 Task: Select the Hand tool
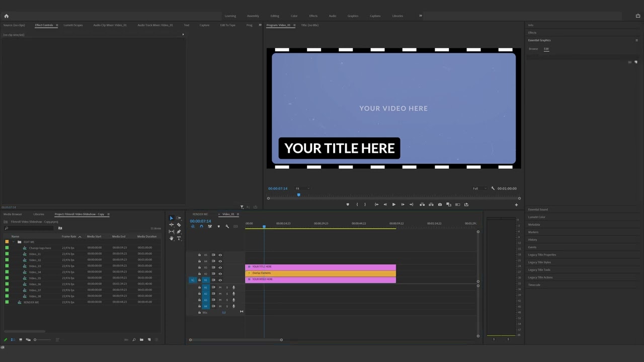pyautogui.click(x=171, y=238)
